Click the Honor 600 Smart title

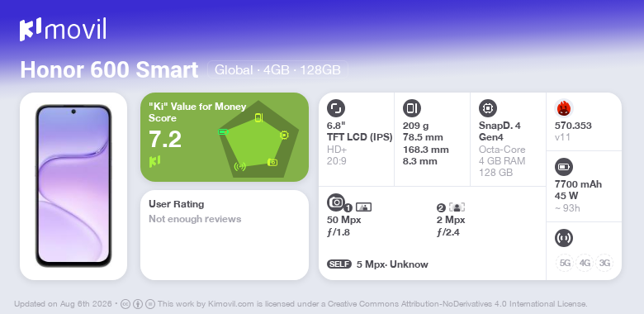click(109, 70)
